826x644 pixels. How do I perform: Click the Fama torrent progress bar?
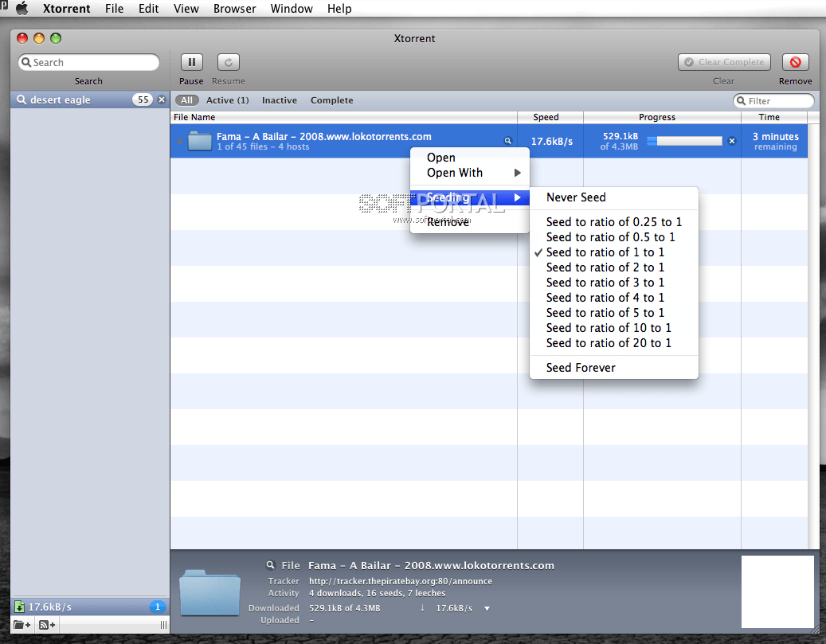point(684,141)
